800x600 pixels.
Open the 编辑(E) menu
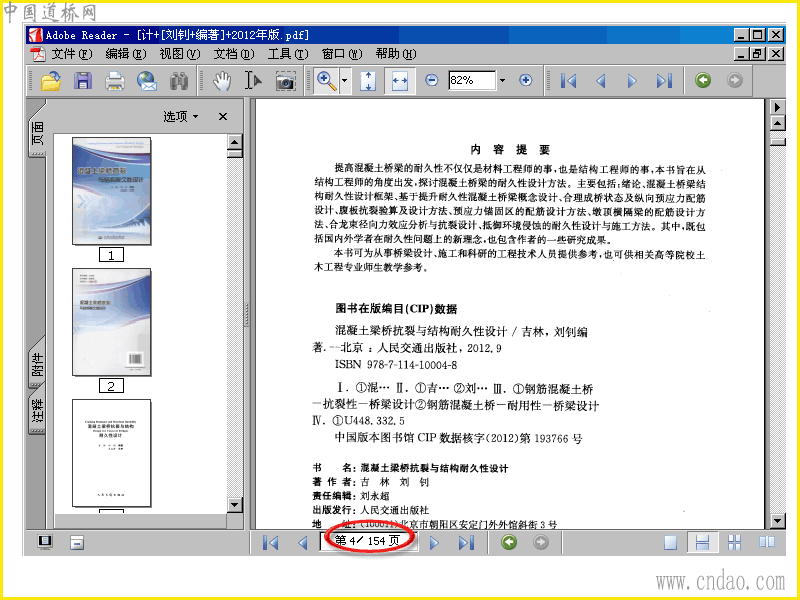point(126,54)
